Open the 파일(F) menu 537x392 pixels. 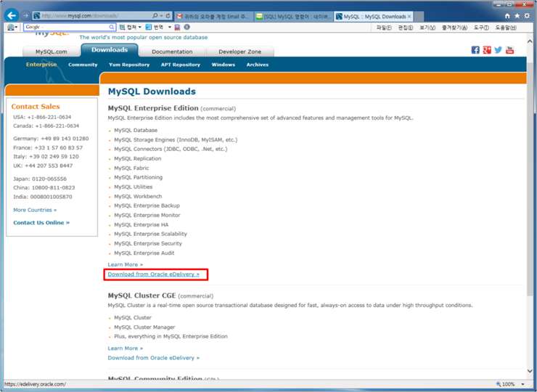384,28
